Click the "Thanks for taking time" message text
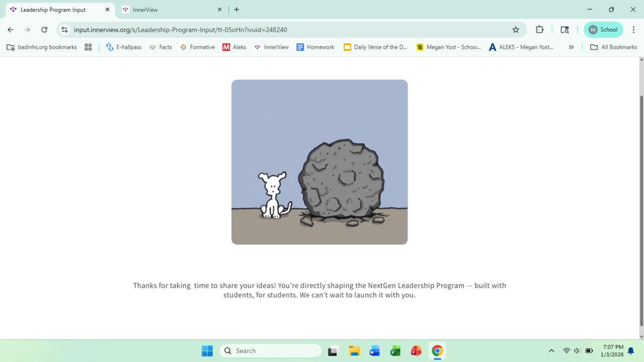This screenshot has width=644, height=362. tap(319, 290)
